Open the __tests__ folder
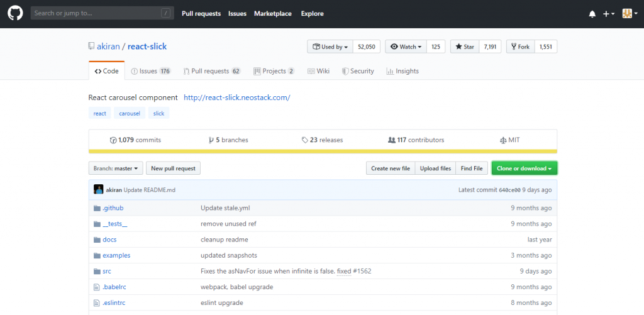 pos(115,224)
